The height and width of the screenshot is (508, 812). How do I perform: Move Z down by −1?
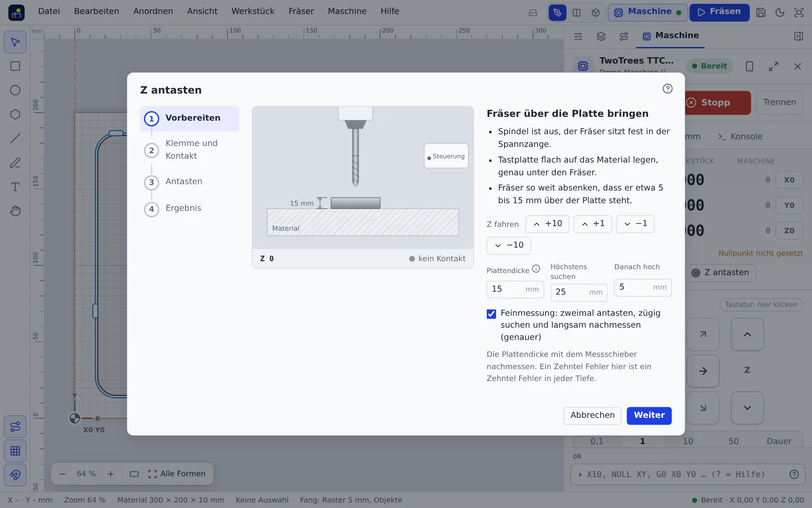[x=635, y=224]
